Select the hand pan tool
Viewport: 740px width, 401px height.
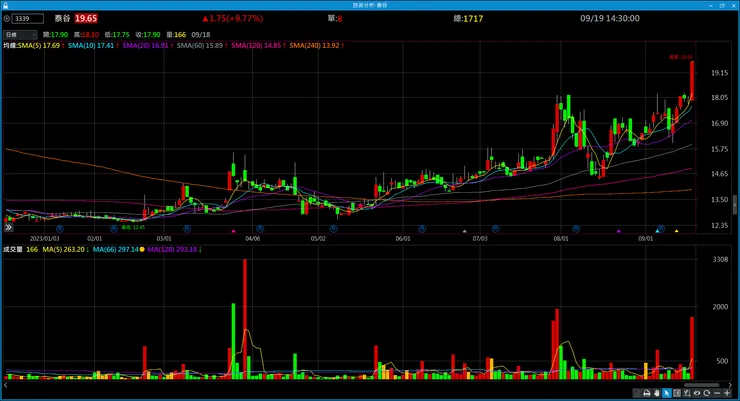pos(656,393)
